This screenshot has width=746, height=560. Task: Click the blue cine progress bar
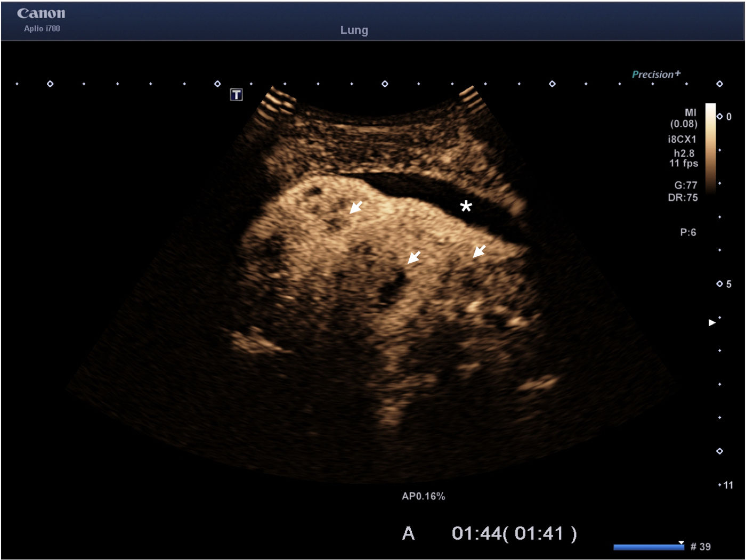[x=648, y=547]
